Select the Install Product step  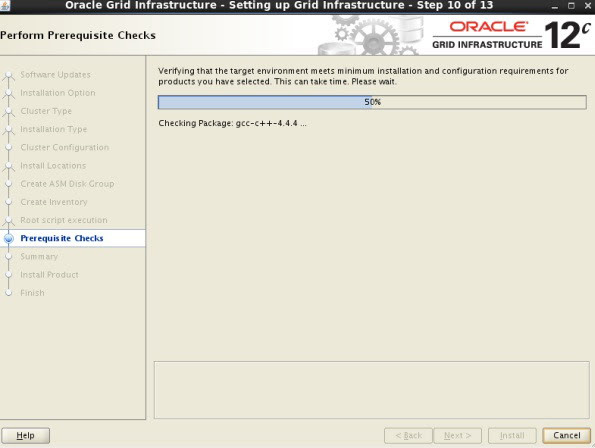(49, 275)
